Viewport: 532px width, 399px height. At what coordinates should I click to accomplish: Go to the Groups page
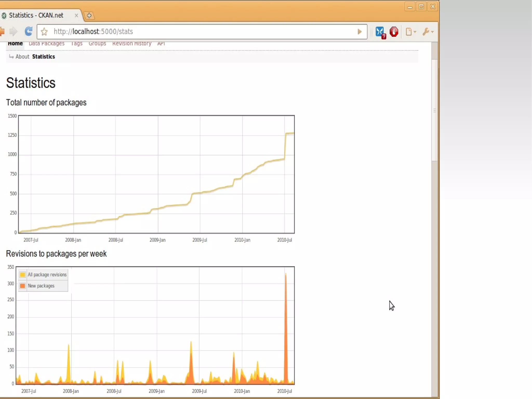pyautogui.click(x=97, y=44)
